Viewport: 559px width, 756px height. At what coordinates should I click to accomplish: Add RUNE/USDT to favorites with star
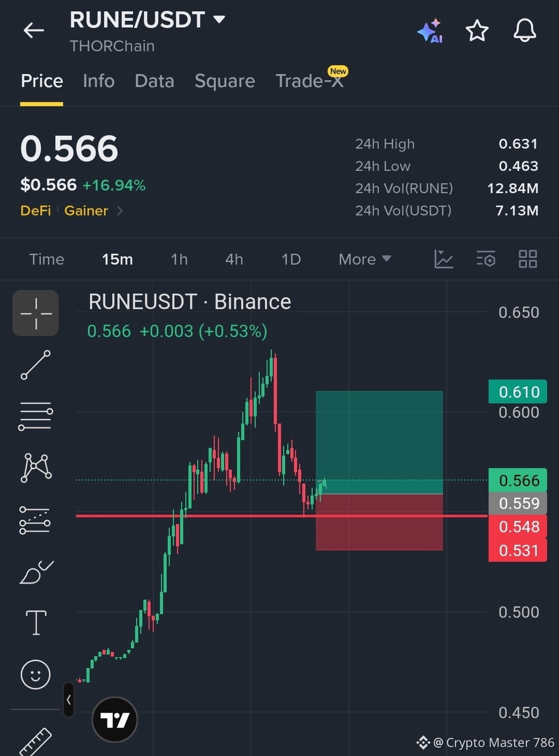(477, 31)
